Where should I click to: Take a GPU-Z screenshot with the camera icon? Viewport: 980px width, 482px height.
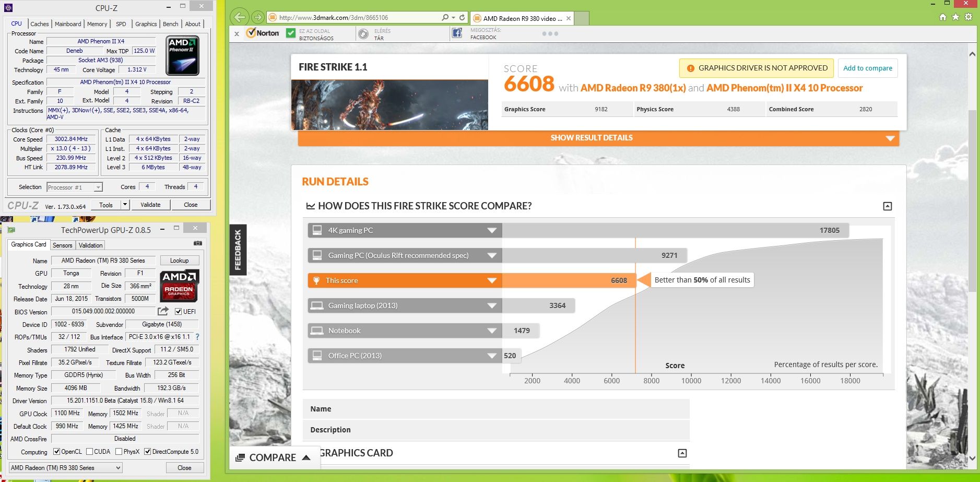[198, 243]
